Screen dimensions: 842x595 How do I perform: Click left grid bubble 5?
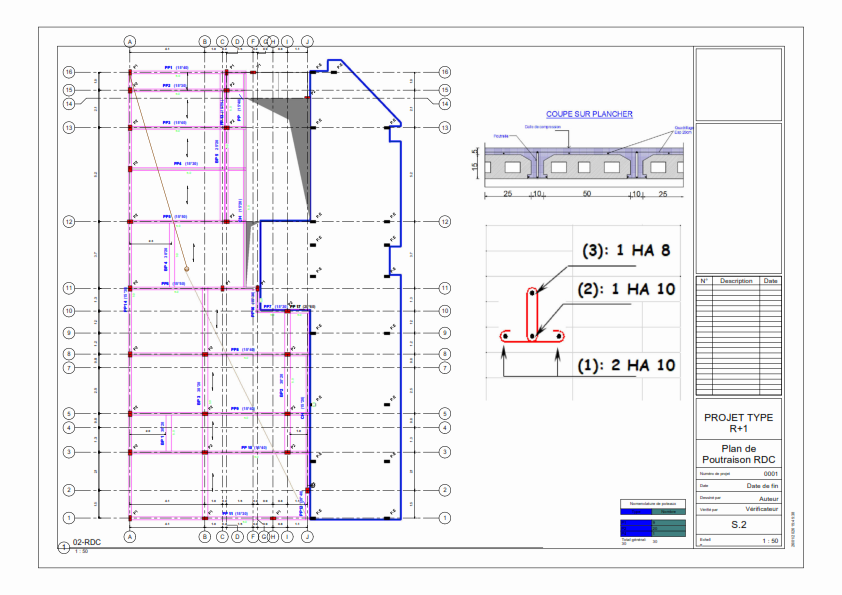[69, 413]
